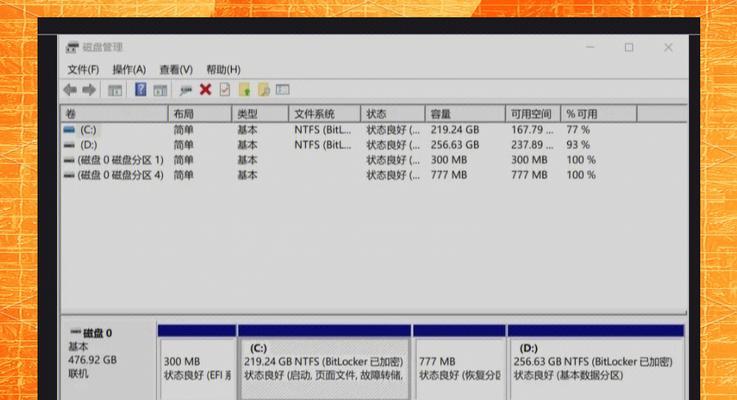
Task: Open properties with the checkmark sheet icon
Action: [x=225, y=89]
